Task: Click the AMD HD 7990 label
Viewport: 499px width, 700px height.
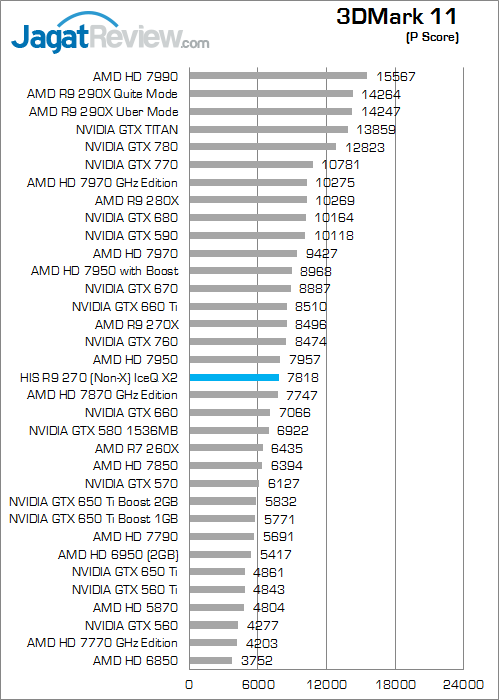Action: pyautogui.click(x=135, y=76)
